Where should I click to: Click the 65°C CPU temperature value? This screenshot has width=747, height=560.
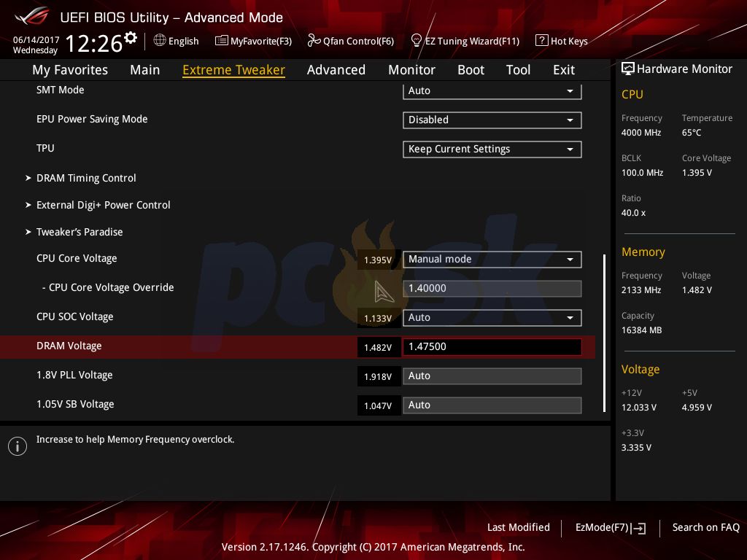692,133
